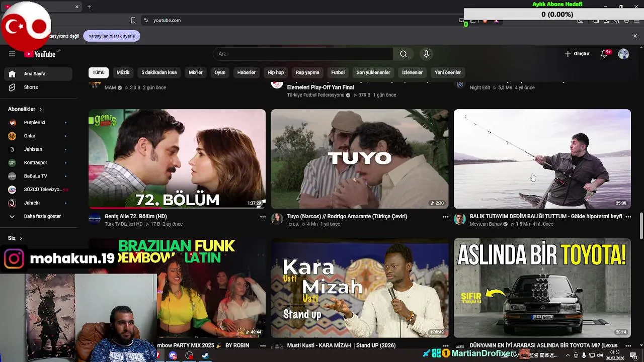Dismiss the default browser infobar
Image resolution: width=644 pixels, height=362 pixels.
(x=635, y=36)
